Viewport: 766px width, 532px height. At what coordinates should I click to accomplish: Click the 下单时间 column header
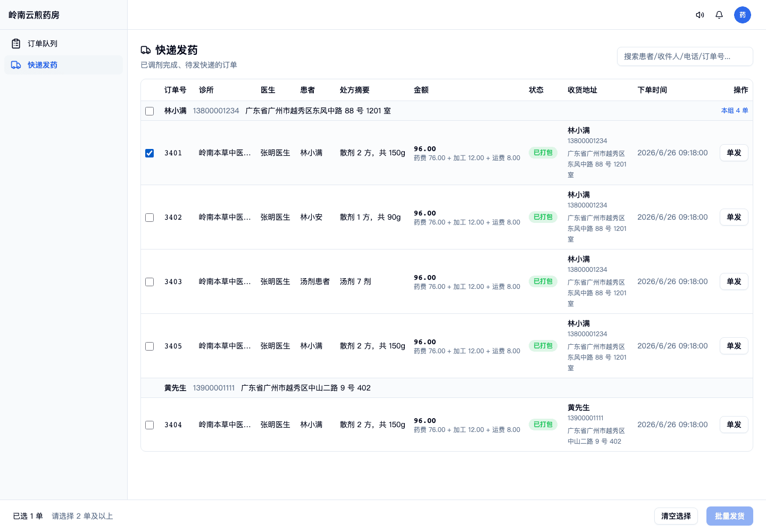[652, 90]
